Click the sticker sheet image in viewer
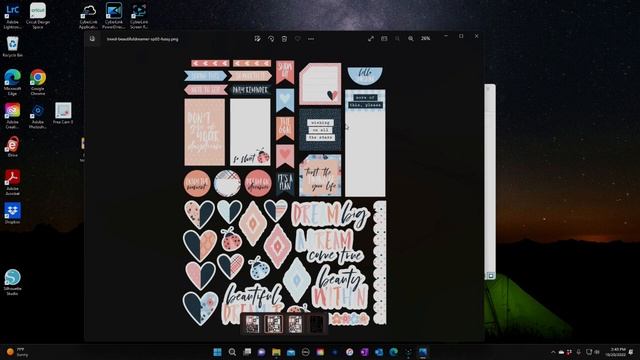 pyautogui.click(x=285, y=192)
